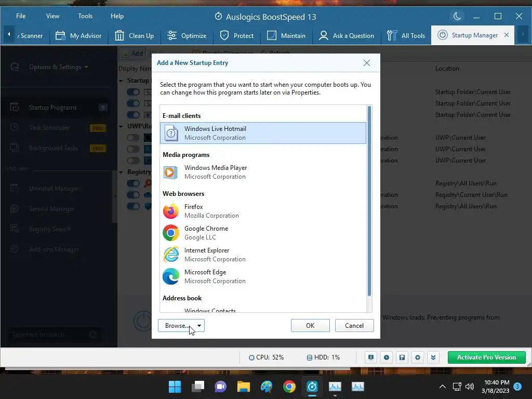
Task: Close the Add a New Startup Entry dialog
Action: tap(366, 63)
